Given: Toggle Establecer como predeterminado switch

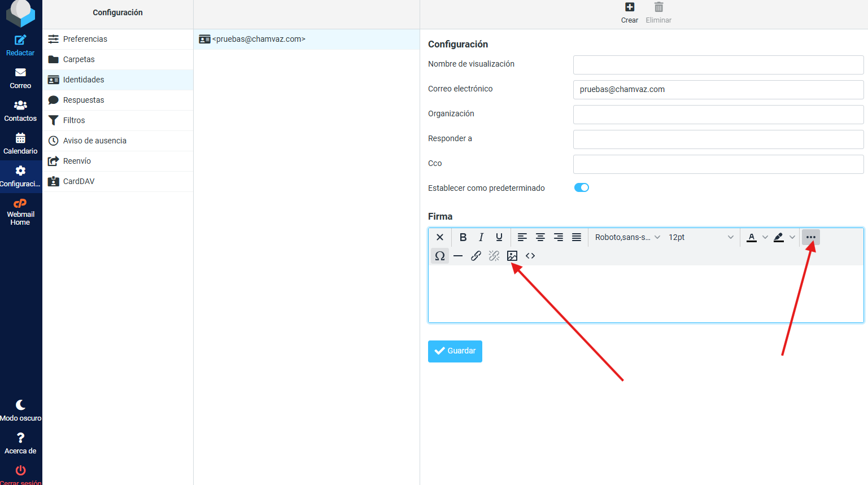Looking at the screenshot, I should click(582, 187).
